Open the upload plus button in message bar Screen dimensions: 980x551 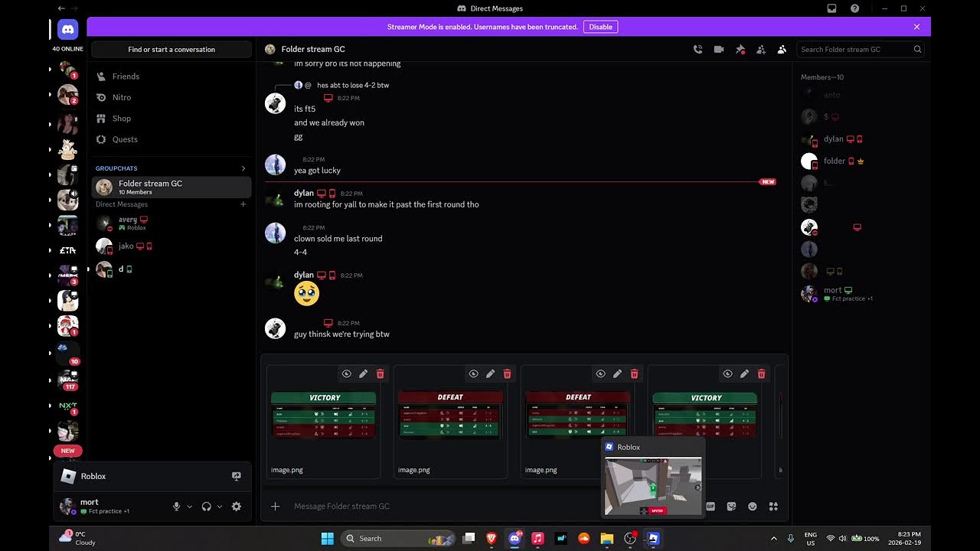click(x=276, y=506)
